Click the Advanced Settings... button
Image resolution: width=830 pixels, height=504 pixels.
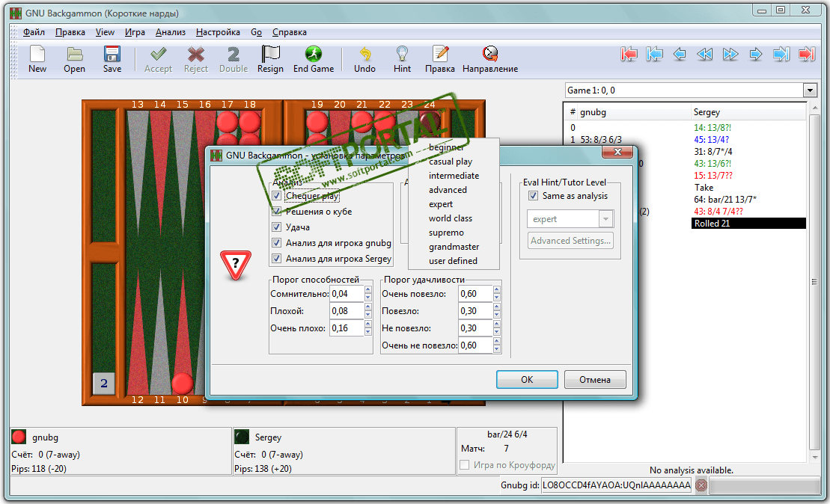[570, 241]
